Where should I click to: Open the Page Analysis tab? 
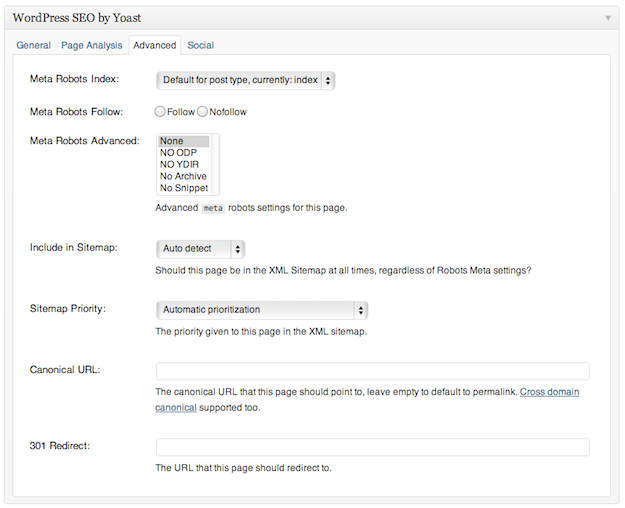point(92,45)
